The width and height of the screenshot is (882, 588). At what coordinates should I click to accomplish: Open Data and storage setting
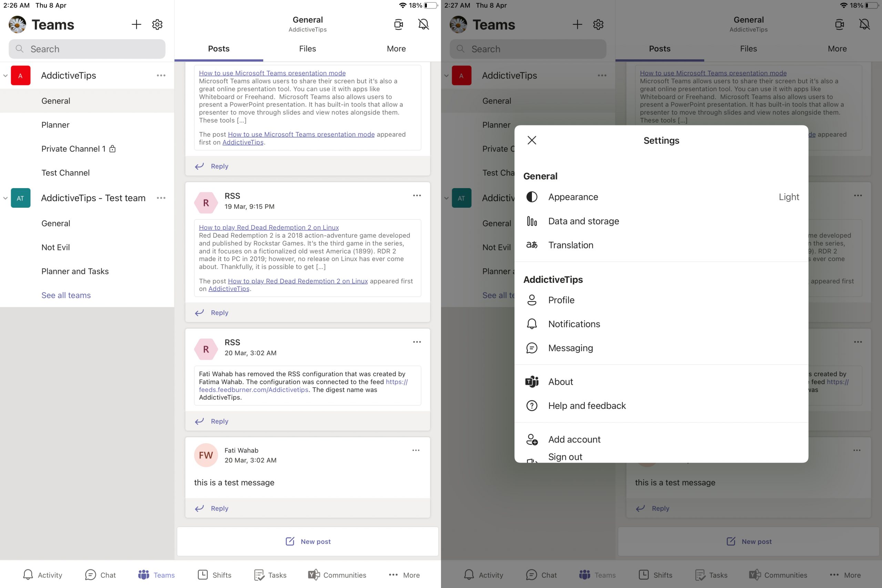661,221
